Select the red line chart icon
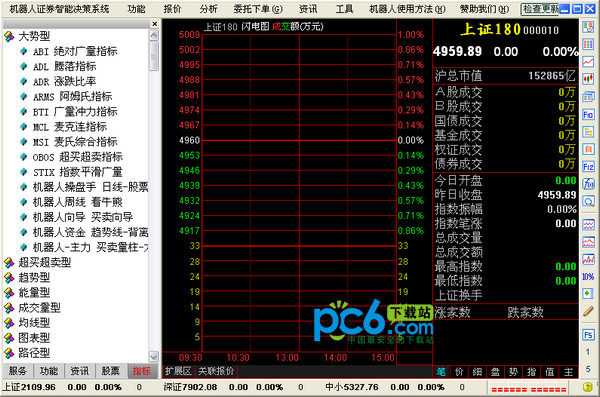 (x=588, y=62)
